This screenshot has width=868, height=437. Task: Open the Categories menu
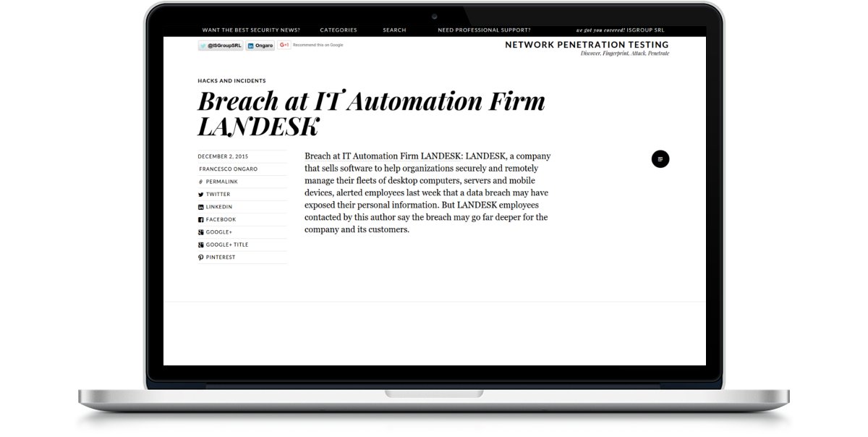pos(339,30)
